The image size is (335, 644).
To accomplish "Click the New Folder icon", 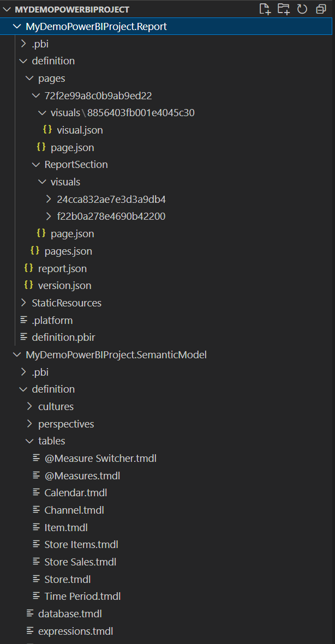I will click(x=284, y=9).
